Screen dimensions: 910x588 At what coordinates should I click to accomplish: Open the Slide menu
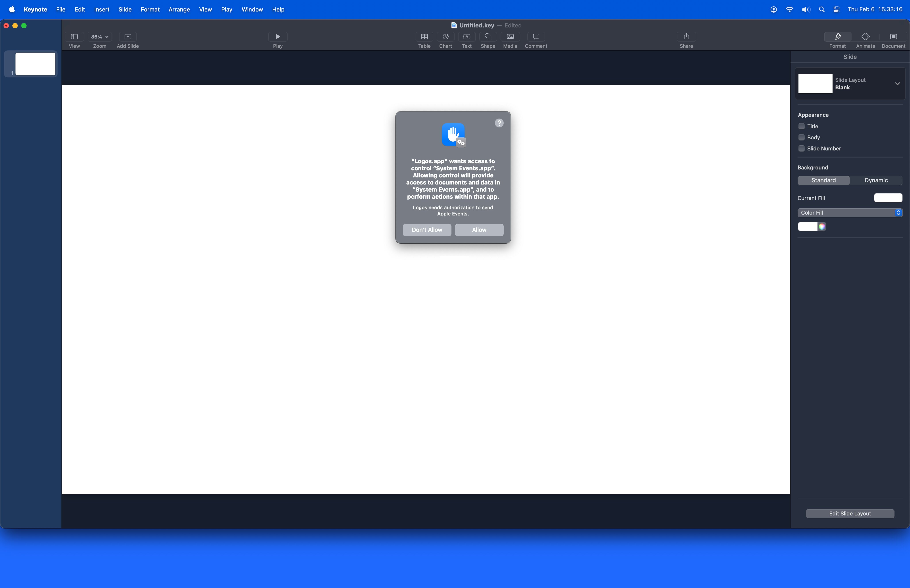coord(125,10)
